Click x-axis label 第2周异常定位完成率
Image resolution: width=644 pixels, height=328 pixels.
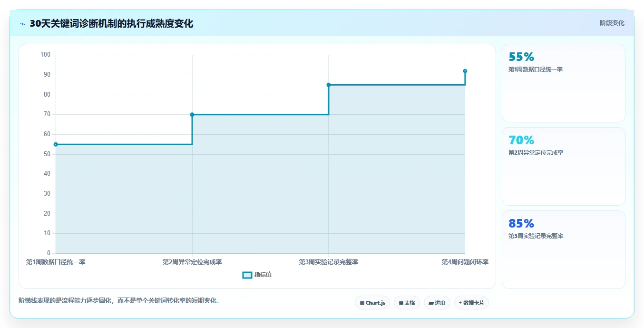point(192,262)
